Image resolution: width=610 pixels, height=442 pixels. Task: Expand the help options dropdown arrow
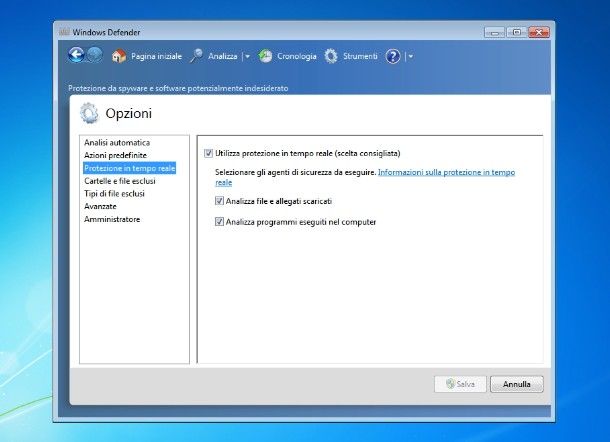[x=410, y=57]
